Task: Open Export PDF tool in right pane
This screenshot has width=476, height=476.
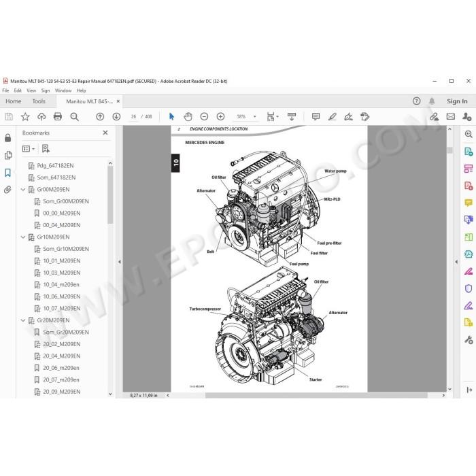Action: click(x=469, y=152)
